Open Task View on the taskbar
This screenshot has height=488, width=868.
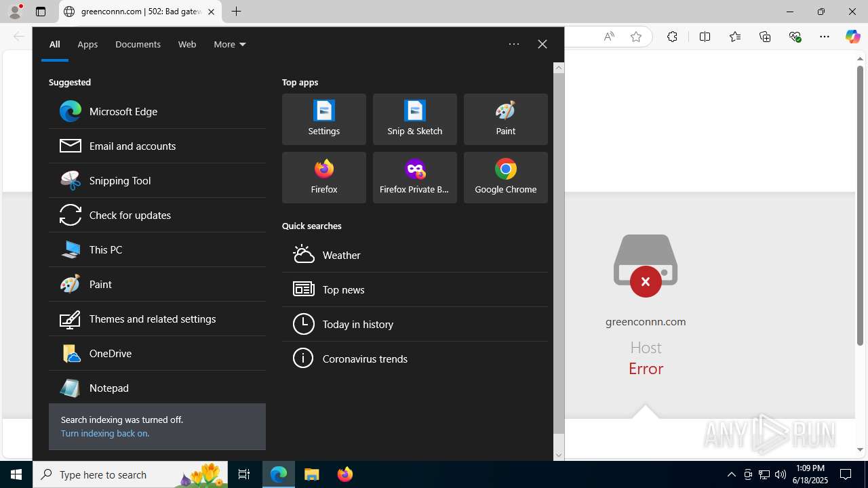tap(244, 474)
